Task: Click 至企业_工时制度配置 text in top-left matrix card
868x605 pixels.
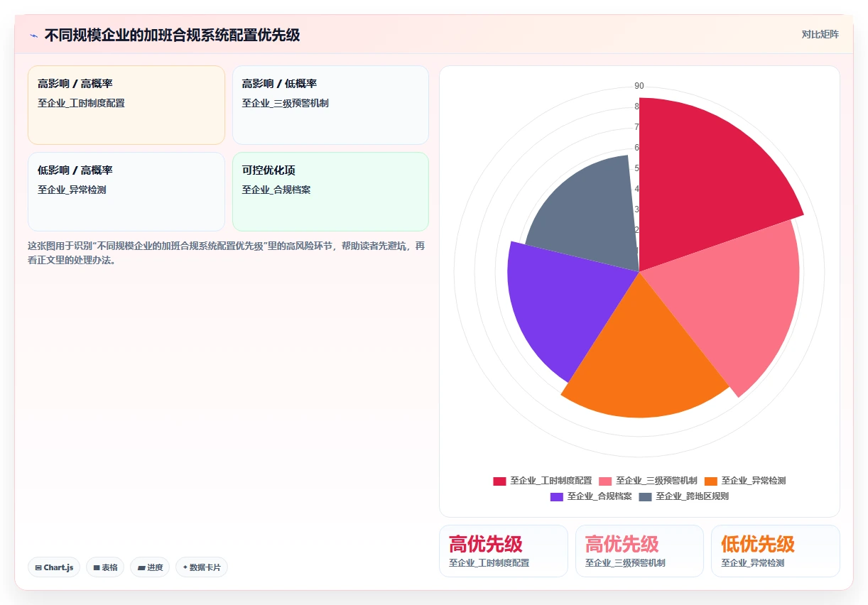Action: click(x=81, y=103)
